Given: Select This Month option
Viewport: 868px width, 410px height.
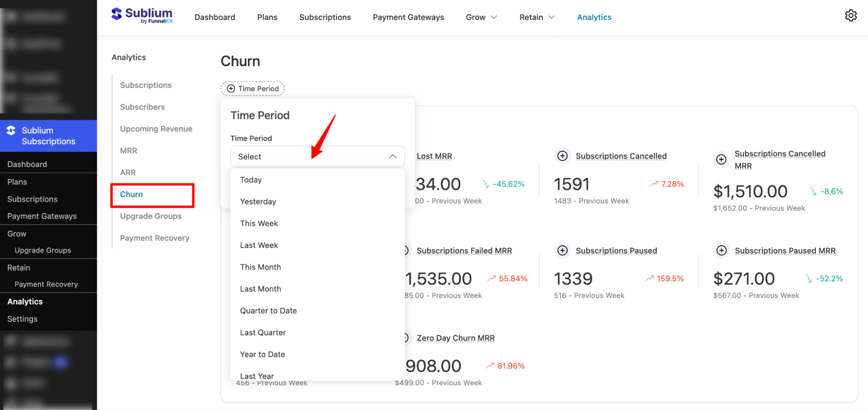Looking at the screenshot, I should coord(260,267).
